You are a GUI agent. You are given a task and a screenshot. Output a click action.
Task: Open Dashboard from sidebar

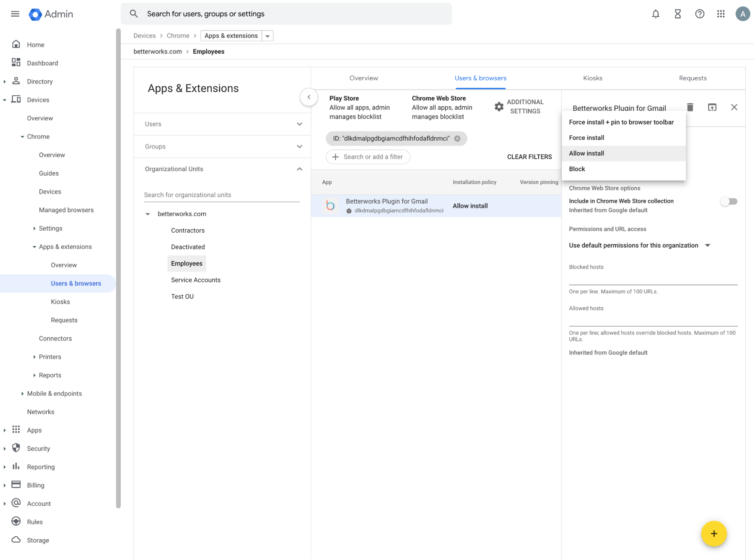[42, 63]
